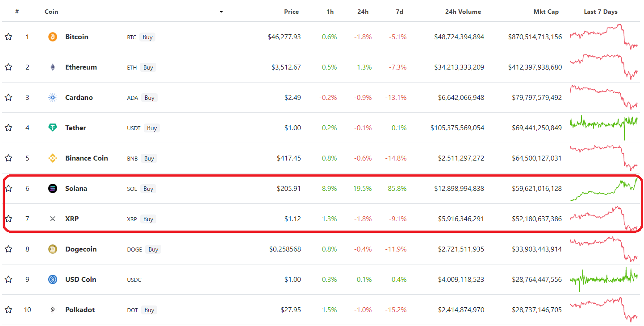Click the Bitcoin logo icon
Image resolution: width=644 pixels, height=326 pixels.
pyautogui.click(x=53, y=37)
